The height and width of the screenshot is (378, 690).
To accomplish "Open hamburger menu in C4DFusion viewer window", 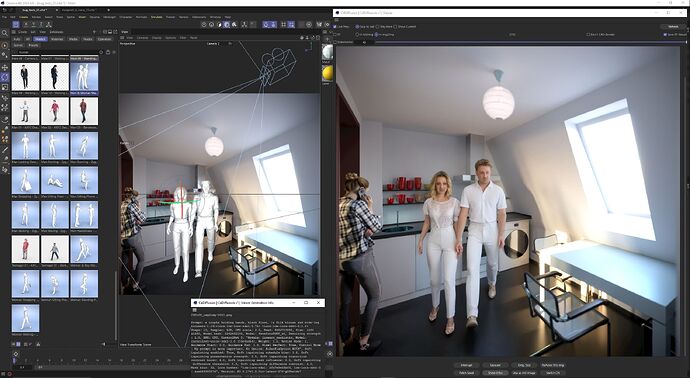I will coord(337,20).
